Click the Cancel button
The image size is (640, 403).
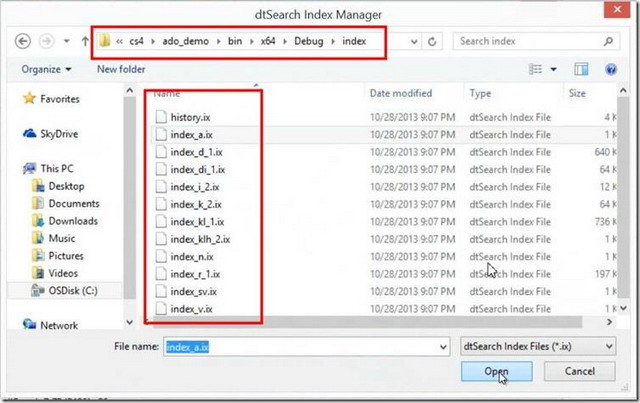(580, 371)
